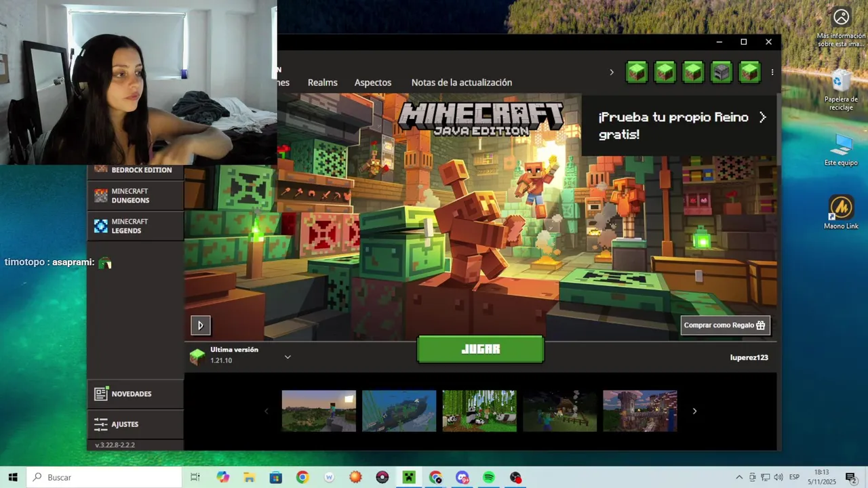
Task: Click the grass block version icon
Action: tap(197, 357)
